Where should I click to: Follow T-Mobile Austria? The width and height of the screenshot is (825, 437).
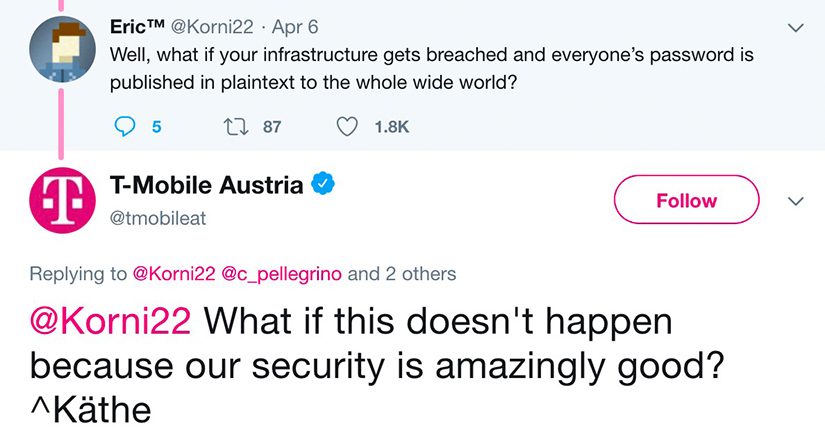(687, 200)
